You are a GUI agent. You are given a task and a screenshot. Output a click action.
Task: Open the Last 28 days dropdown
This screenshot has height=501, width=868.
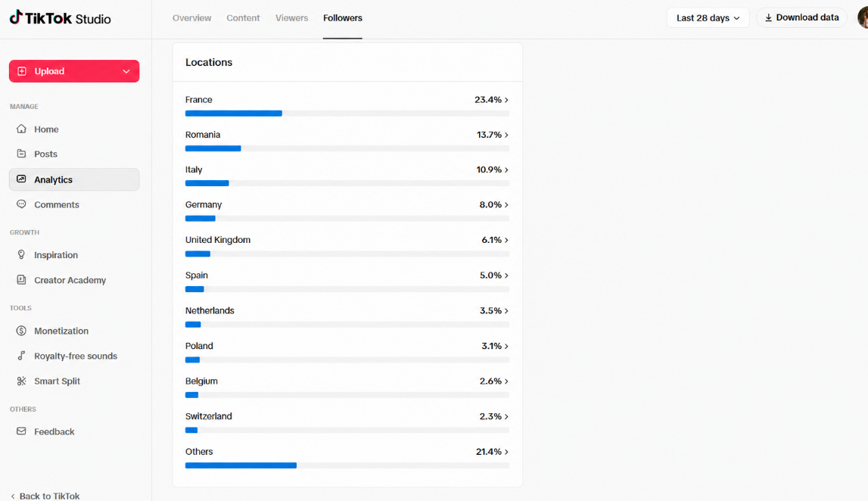(708, 17)
